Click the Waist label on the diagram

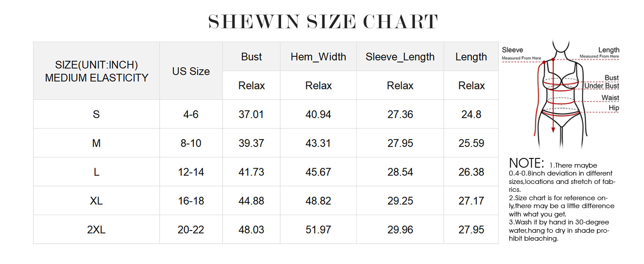610,98
